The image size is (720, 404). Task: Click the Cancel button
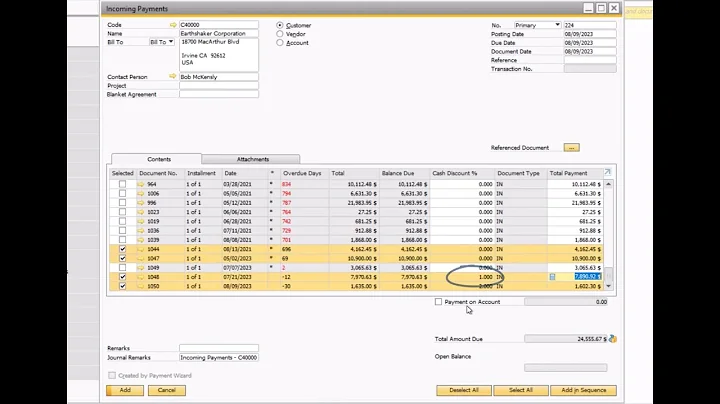click(x=167, y=390)
